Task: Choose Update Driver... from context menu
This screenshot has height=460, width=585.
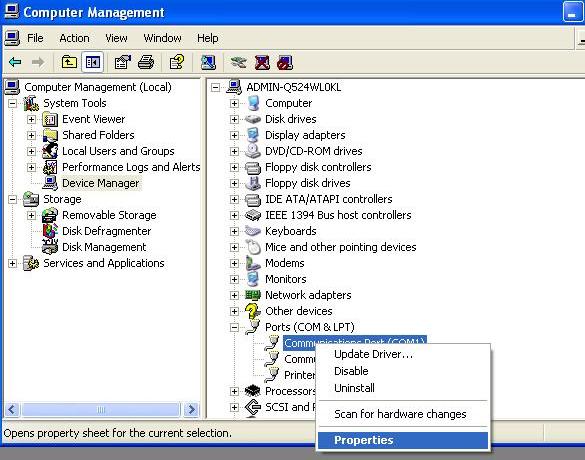Action: [403, 354]
